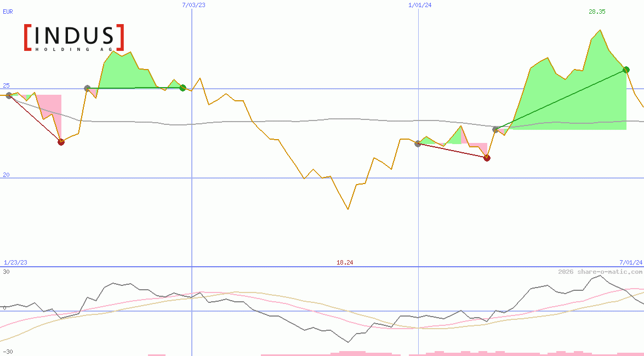Viewport: 644px width, 356px height.
Task: Click the gray marker starting the left downtrend line
Action: pos(8,95)
